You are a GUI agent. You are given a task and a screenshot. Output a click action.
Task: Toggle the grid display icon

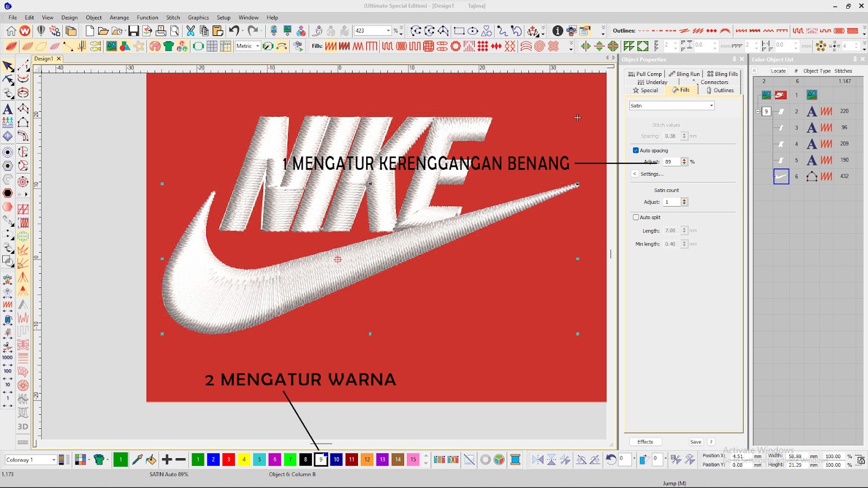click(212, 46)
